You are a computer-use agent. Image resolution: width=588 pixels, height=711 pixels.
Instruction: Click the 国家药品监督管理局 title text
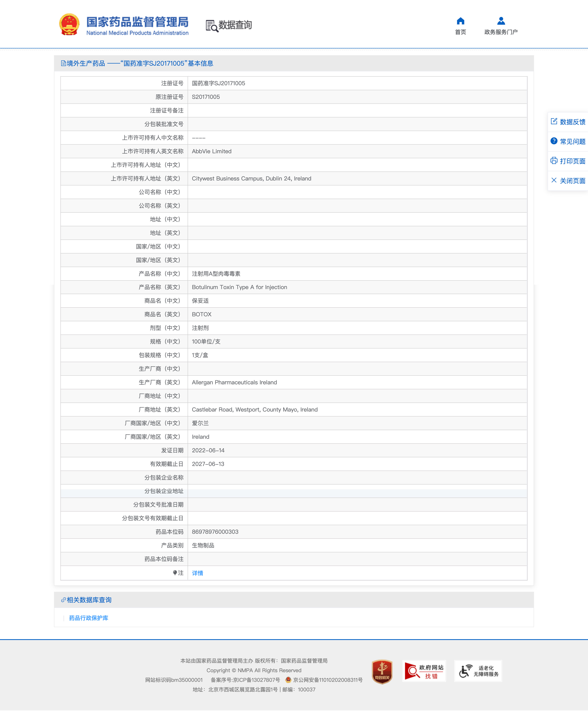coord(137,22)
